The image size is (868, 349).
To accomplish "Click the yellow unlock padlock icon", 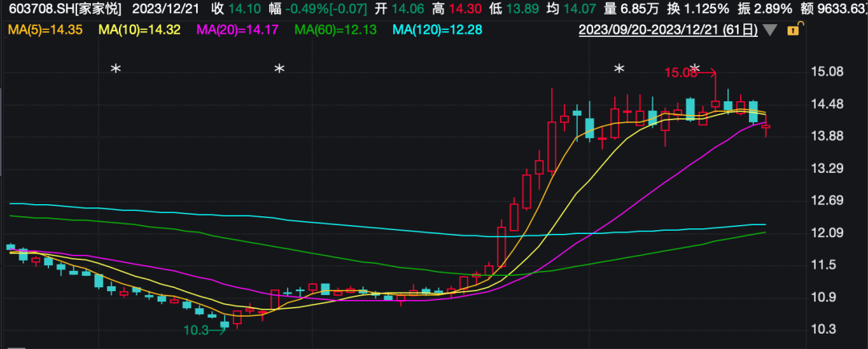I will point(793,31).
